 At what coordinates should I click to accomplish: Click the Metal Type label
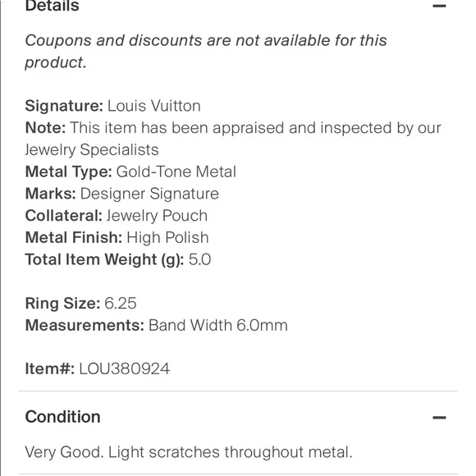coord(69,172)
